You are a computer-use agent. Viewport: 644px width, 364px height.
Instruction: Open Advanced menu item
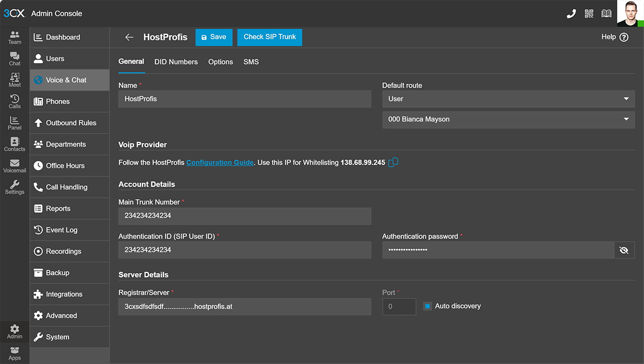[70, 316]
